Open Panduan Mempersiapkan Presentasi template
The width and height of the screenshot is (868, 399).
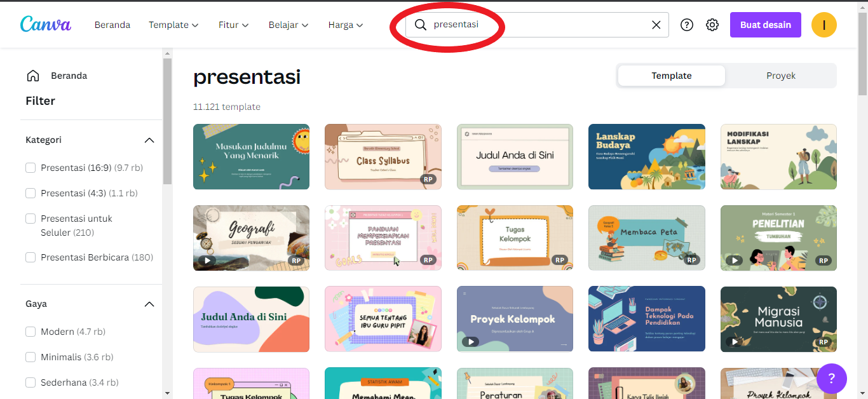click(383, 238)
